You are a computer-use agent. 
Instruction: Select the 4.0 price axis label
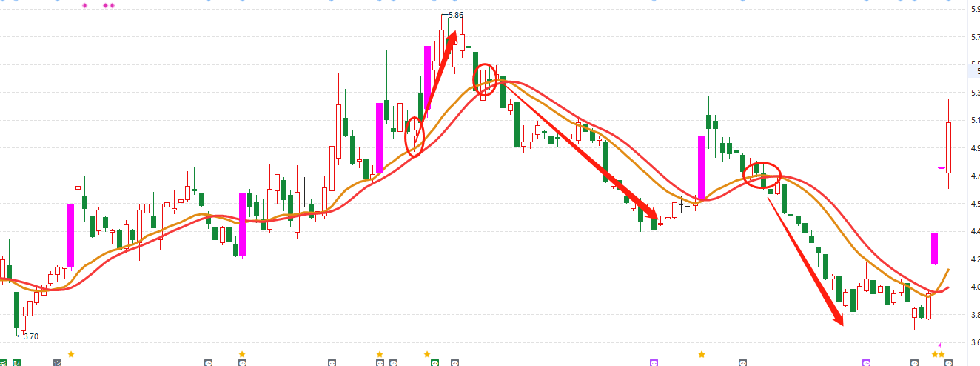975,287
